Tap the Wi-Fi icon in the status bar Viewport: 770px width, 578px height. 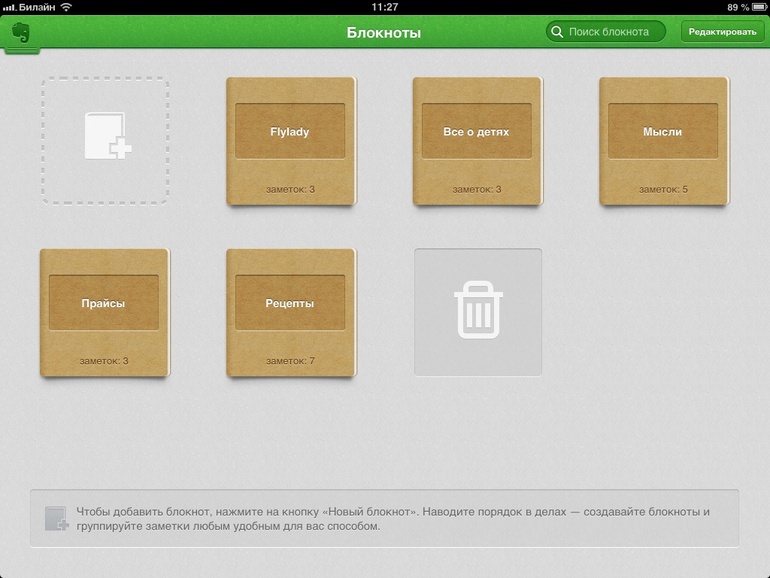click(66, 7)
